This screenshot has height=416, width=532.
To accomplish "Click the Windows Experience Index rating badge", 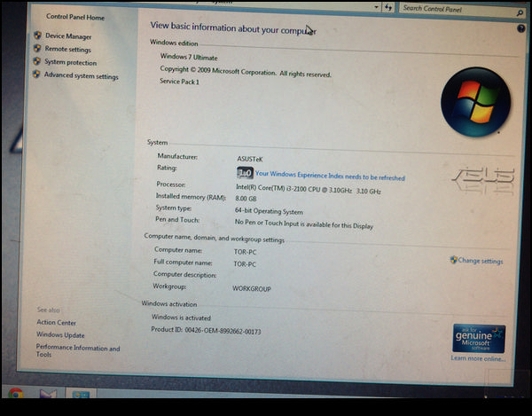I will (245, 173).
